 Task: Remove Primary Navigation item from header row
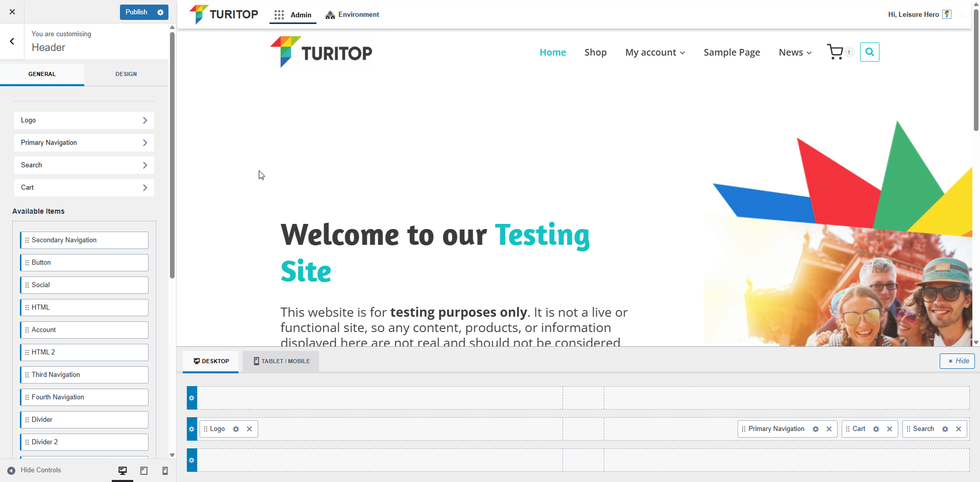click(829, 429)
